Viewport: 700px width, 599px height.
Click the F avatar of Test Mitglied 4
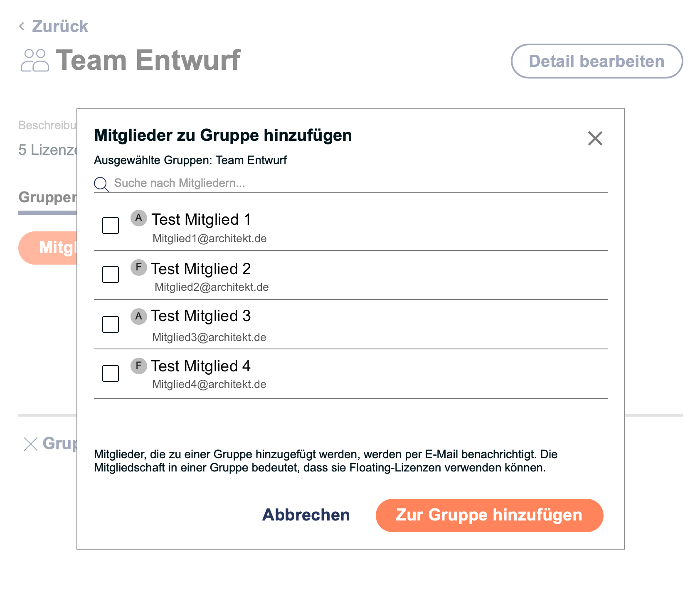(139, 366)
